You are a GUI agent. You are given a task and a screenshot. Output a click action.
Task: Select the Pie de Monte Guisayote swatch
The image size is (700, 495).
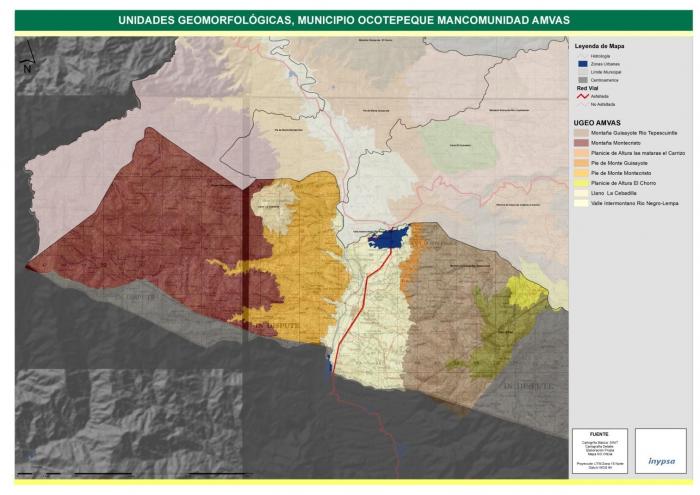pos(581,162)
